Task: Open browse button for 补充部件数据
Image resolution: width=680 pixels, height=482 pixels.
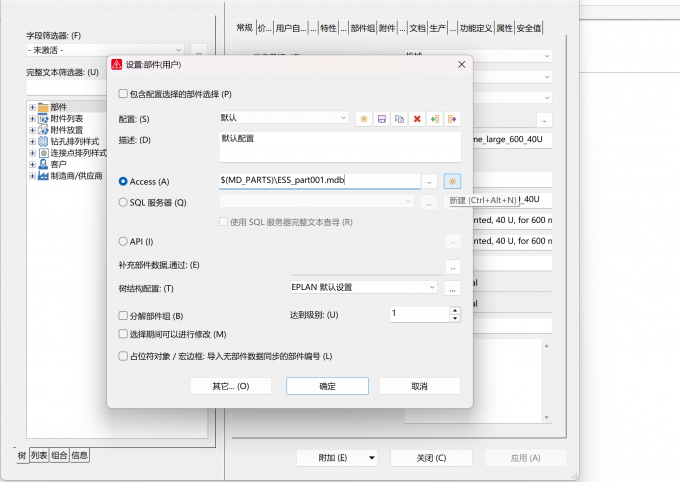Action: pos(452,267)
